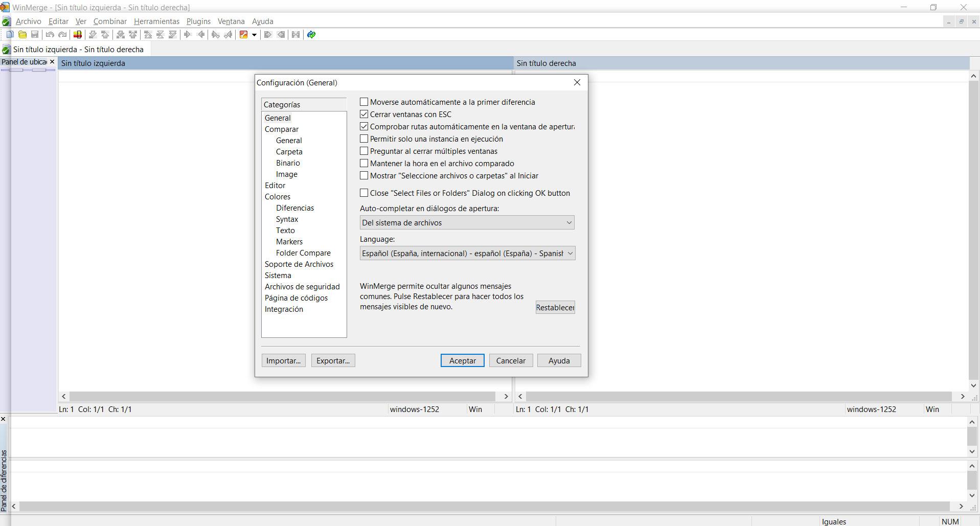This screenshot has height=526, width=980.
Task: Click Copy Right and Advance icon
Action: pyautogui.click(x=215, y=34)
